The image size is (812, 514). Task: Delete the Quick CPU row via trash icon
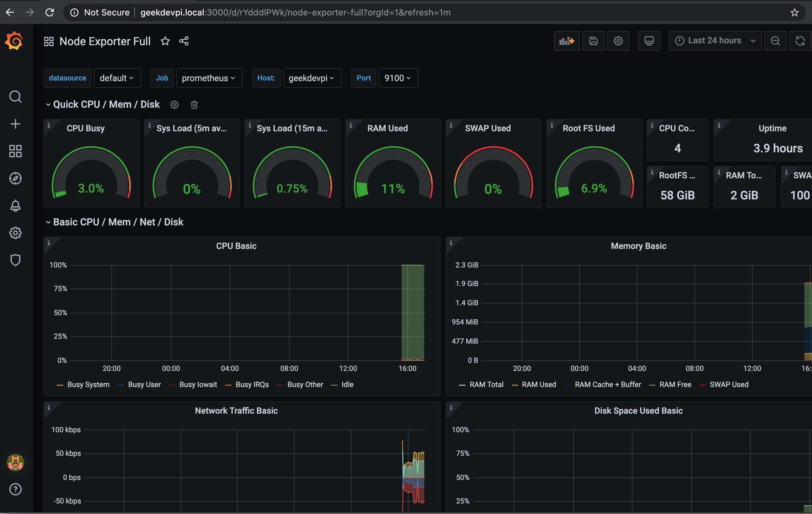(194, 105)
